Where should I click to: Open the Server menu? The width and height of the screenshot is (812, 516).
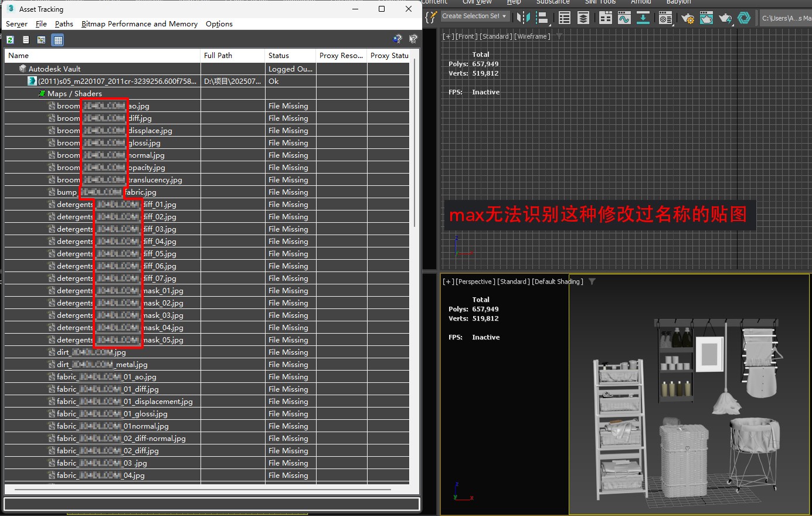pos(16,24)
